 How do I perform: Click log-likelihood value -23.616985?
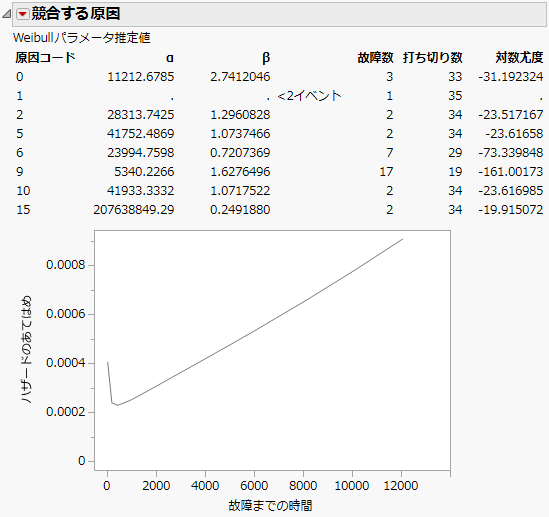click(x=511, y=190)
